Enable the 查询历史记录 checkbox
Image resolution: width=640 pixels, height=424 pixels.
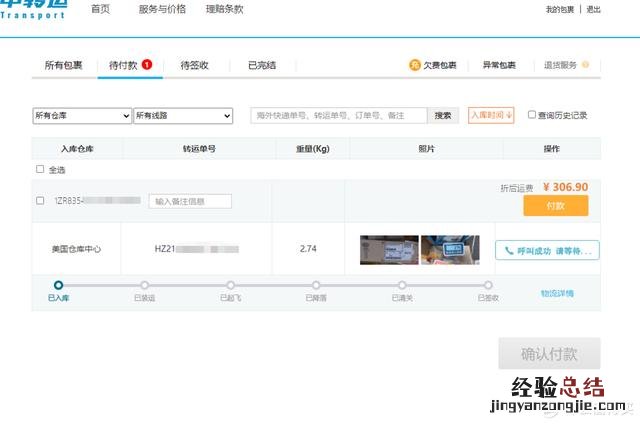coord(532,115)
